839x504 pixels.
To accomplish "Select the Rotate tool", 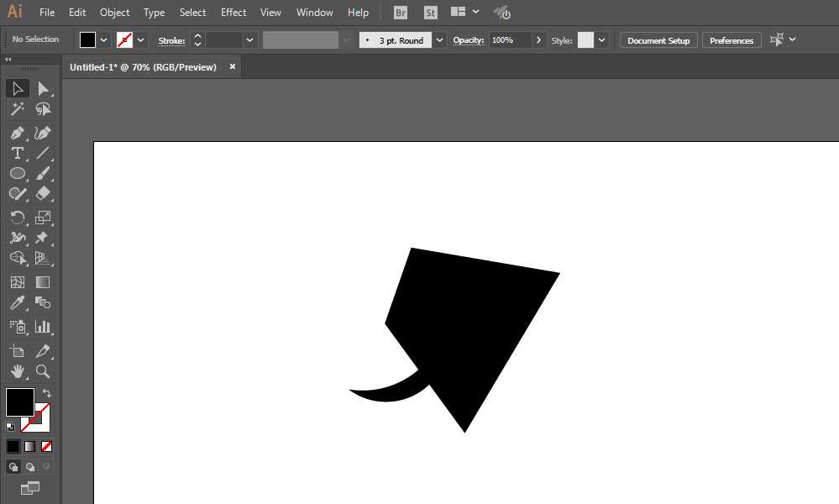I will 17,218.
